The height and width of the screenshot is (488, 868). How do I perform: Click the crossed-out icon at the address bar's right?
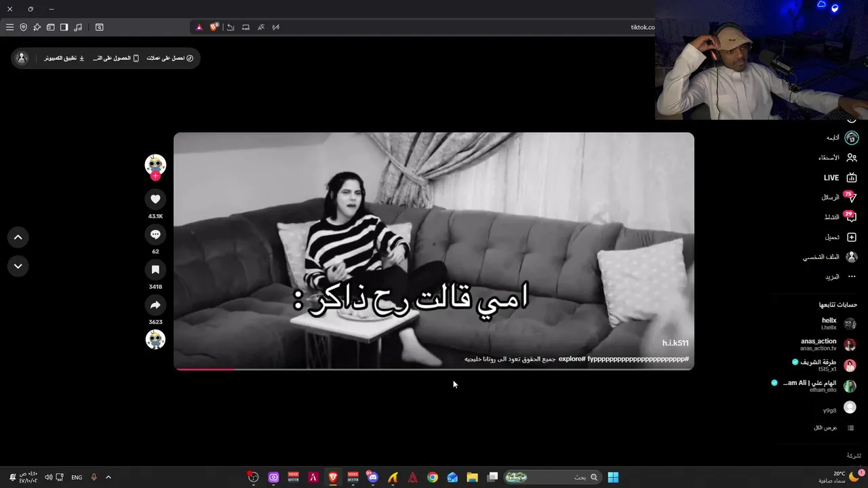[x=276, y=27]
